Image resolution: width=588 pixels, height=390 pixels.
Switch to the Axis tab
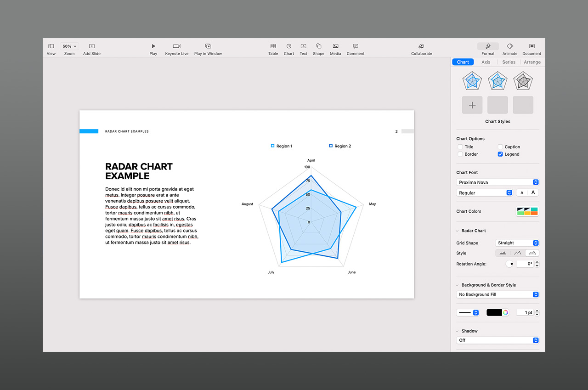click(x=486, y=62)
